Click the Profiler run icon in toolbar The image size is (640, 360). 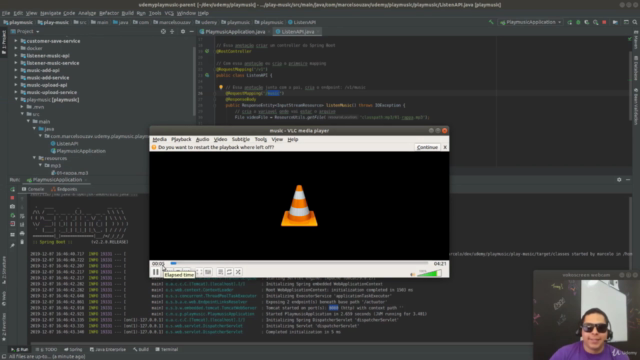tap(596, 22)
